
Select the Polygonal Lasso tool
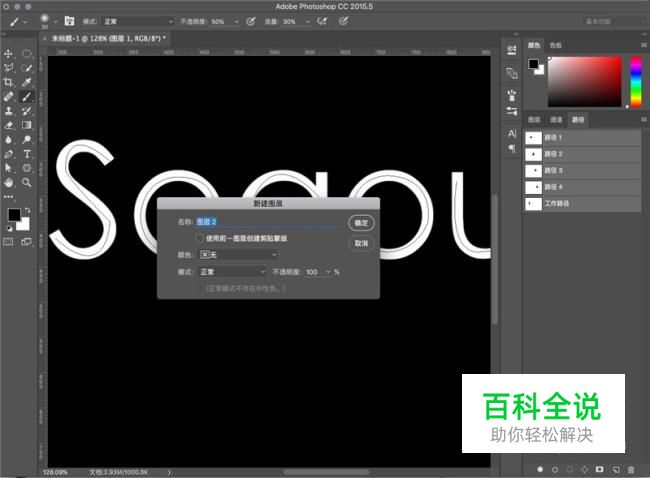[x=8, y=68]
